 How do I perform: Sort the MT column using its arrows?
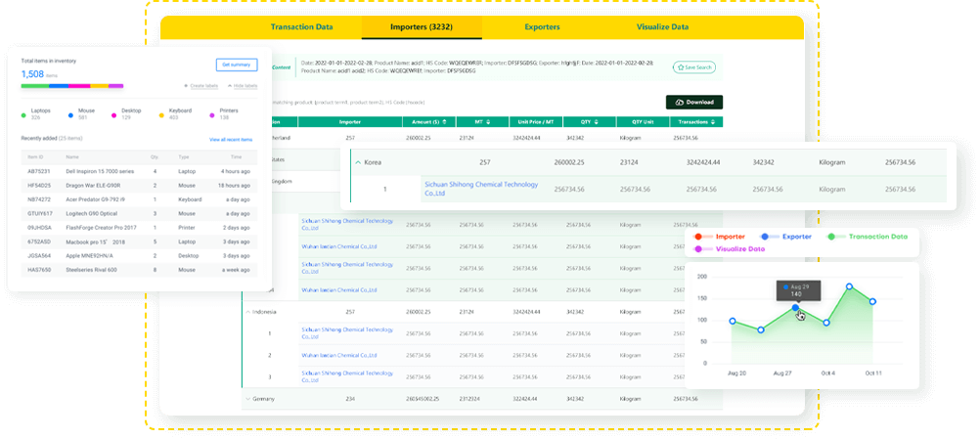point(488,122)
